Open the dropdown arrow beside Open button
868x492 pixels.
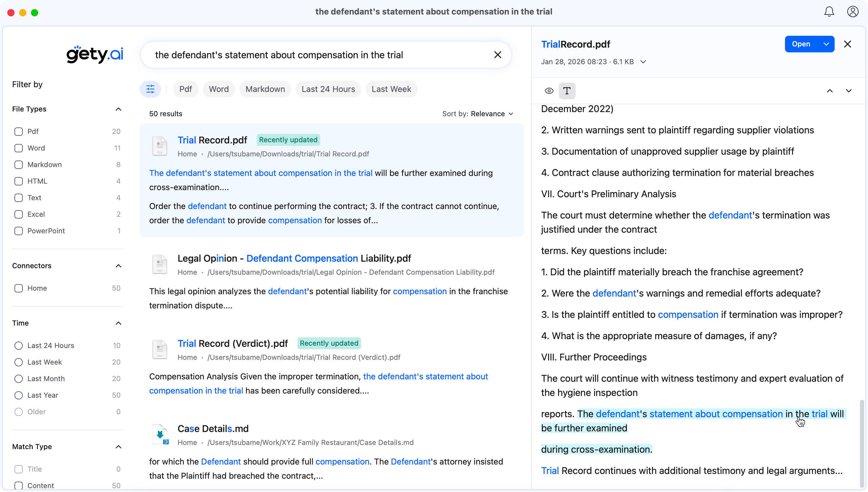pos(826,44)
